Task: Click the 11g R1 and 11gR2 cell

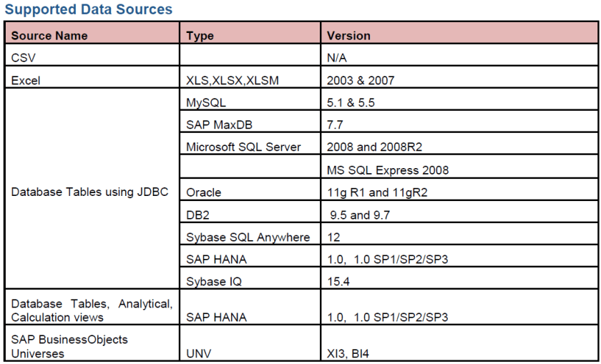Action: click(x=376, y=192)
